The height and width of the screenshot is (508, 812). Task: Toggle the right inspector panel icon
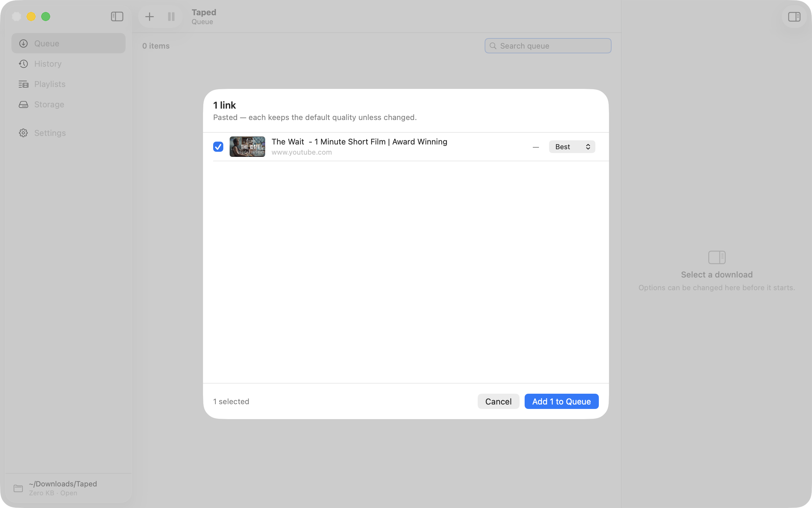pos(794,17)
